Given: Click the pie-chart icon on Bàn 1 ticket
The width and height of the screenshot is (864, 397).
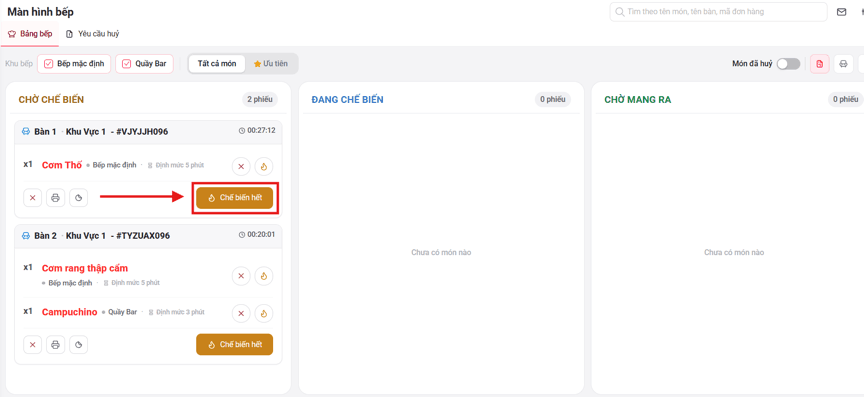Looking at the screenshot, I should coord(78,198).
